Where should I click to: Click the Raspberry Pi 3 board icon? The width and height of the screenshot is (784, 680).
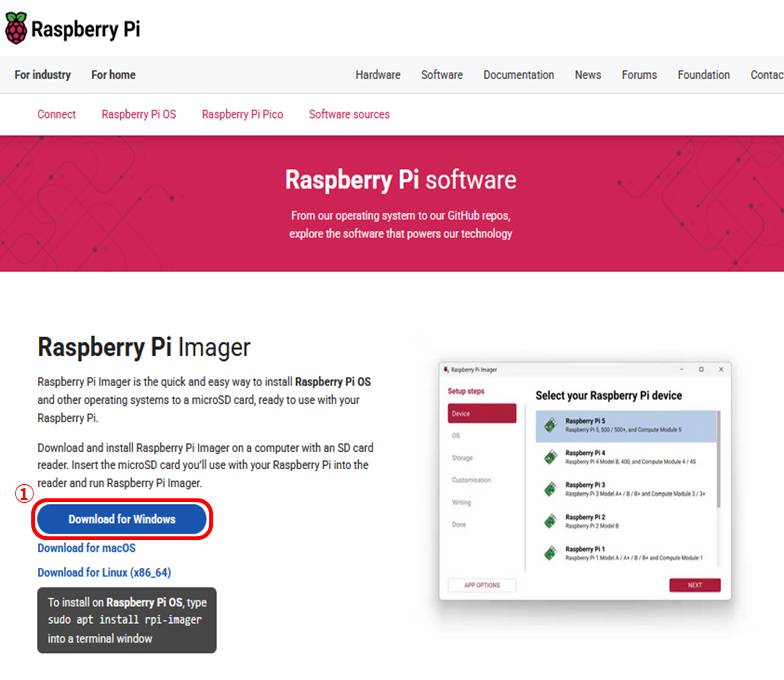pyautogui.click(x=550, y=489)
